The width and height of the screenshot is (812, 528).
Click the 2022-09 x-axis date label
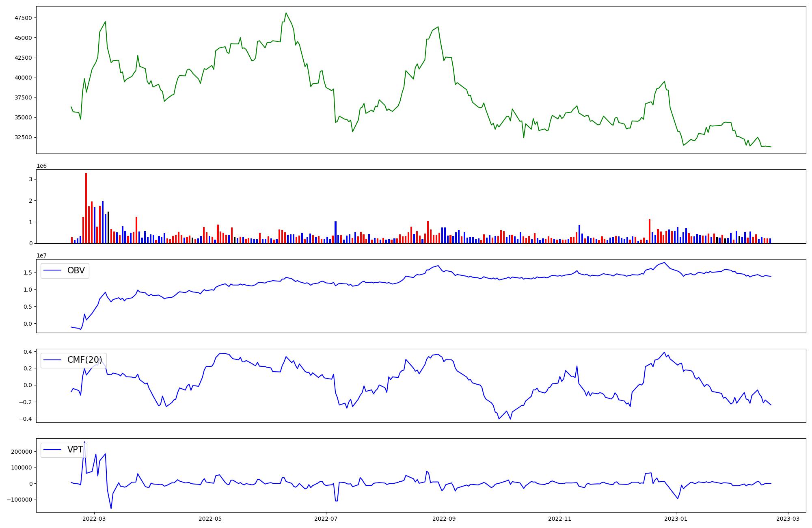pos(444,519)
